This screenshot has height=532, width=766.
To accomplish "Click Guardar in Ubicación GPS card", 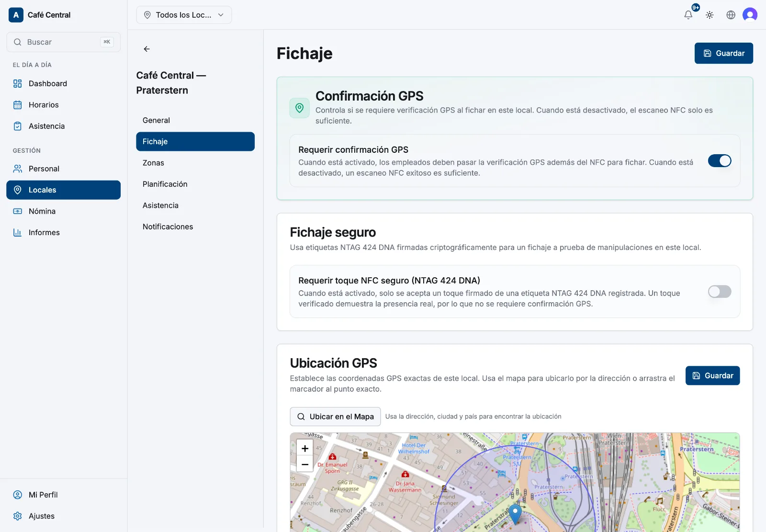I will click(712, 375).
